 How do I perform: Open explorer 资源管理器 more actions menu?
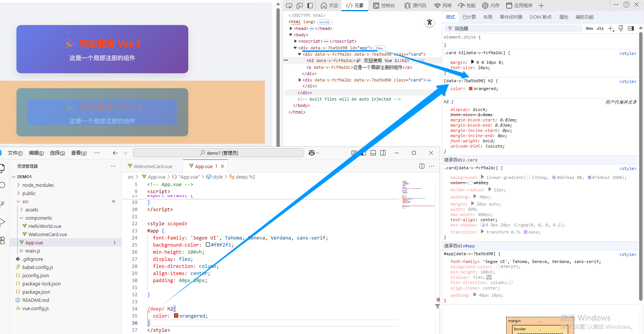tap(113, 166)
